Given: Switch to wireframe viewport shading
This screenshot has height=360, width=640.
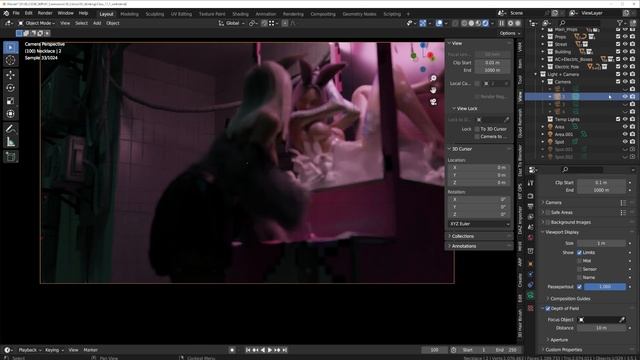Looking at the screenshot, I should point(464,23).
